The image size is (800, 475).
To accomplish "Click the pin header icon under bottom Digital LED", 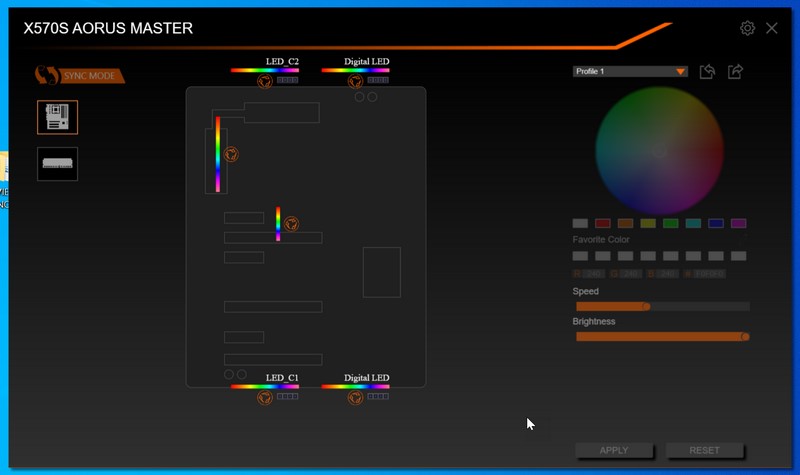I will point(378,396).
